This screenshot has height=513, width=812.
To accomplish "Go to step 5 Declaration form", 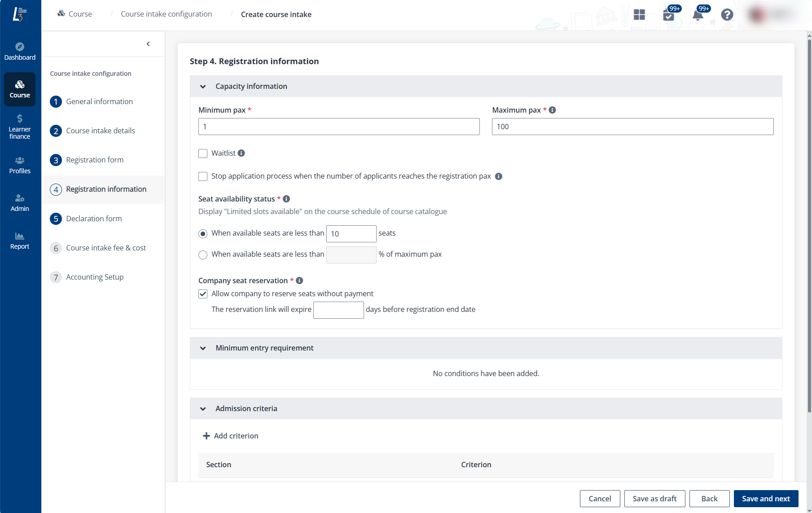I will (x=94, y=219).
